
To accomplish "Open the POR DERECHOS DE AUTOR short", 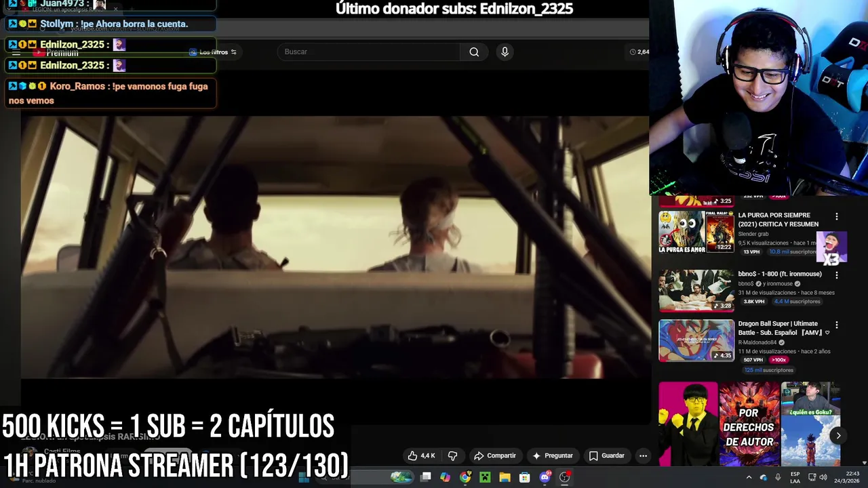I will click(x=749, y=424).
